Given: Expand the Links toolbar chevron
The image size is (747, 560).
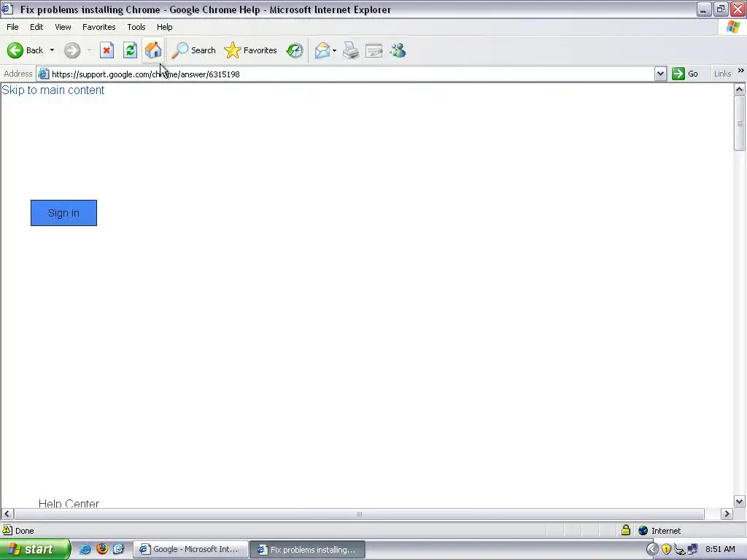Looking at the screenshot, I should [x=741, y=71].
